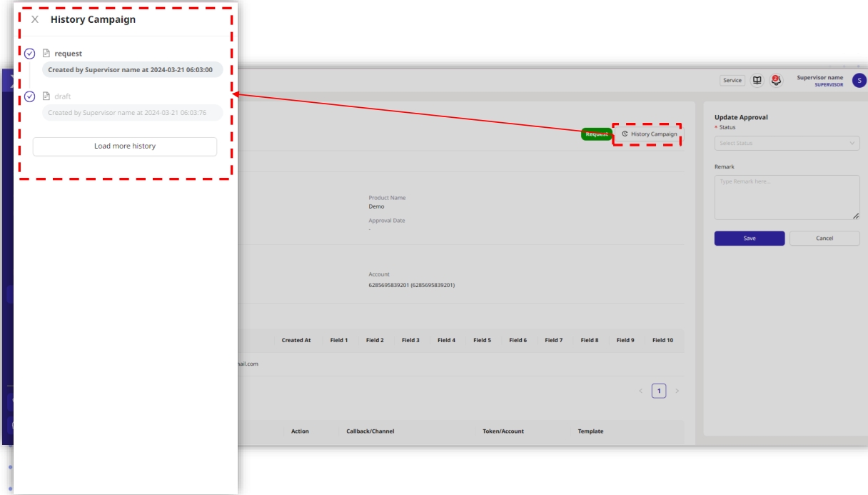Click the Status dropdown chevron arrow
The width and height of the screenshot is (868, 495).
(x=852, y=143)
